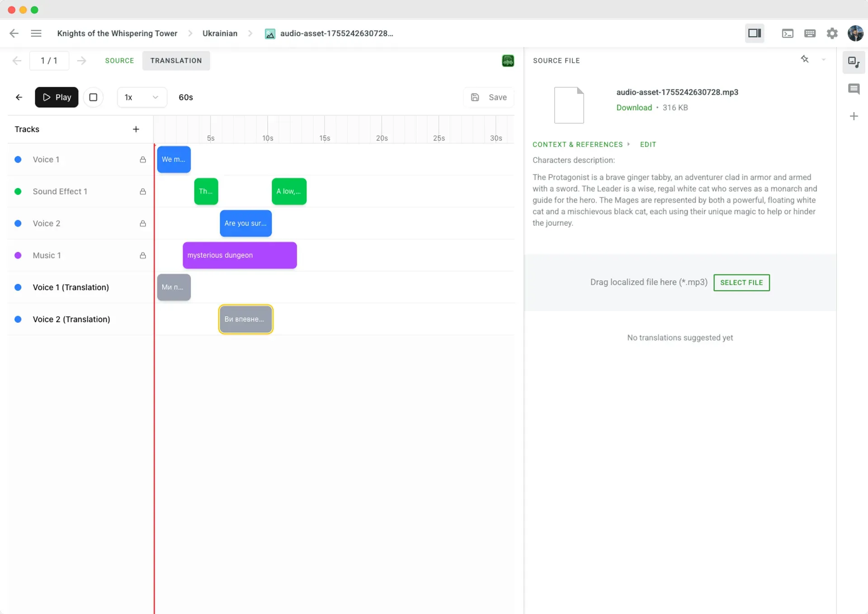The image size is (868, 614).
Task: Toggle the panel layout icon in top bar
Action: tap(754, 33)
